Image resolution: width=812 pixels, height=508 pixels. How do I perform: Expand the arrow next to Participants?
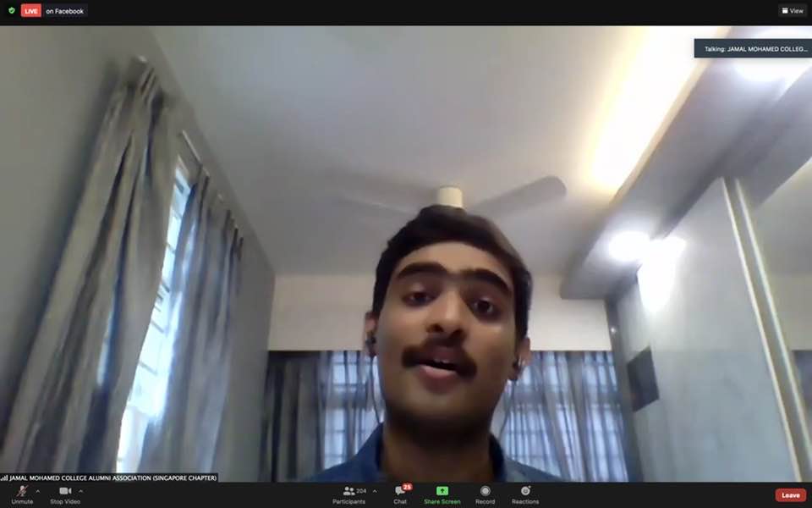[375, 491]
